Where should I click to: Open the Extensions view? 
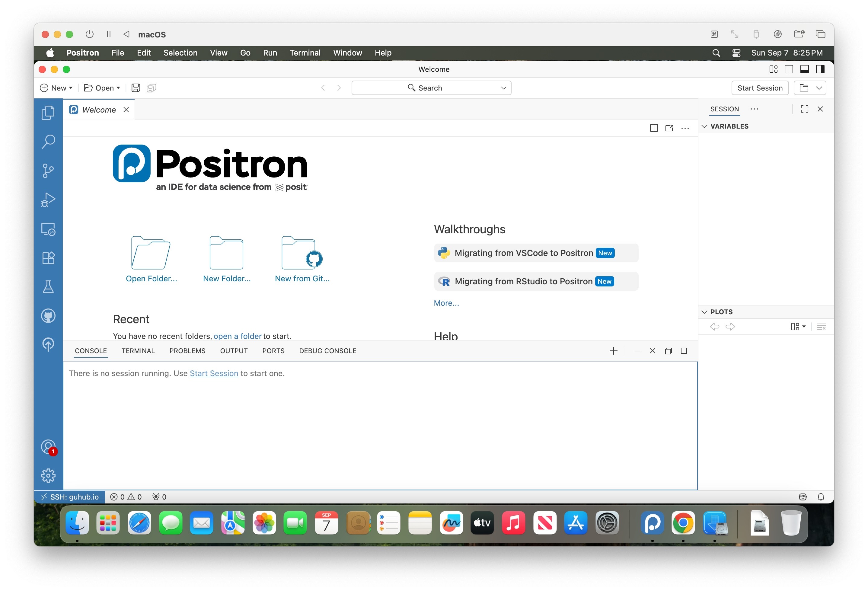tap(48, 258)
